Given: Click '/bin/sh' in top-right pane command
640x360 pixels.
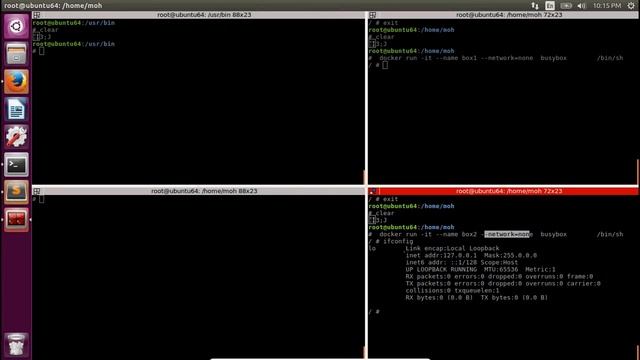Looking at the screenshot, I should coord(610,58).
